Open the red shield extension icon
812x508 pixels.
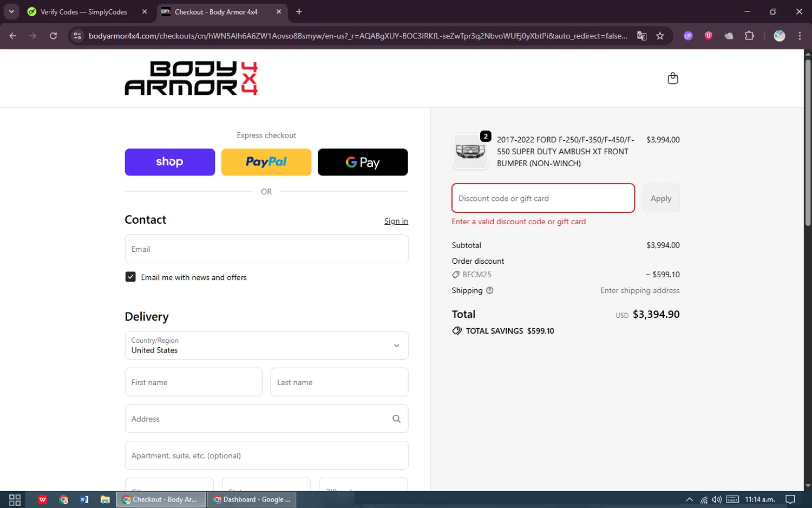pos(708,36)
